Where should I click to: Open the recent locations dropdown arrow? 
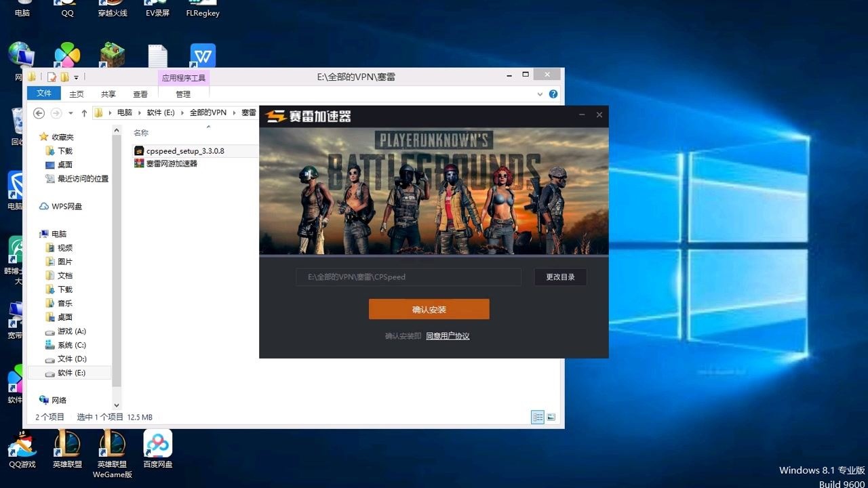71,113
